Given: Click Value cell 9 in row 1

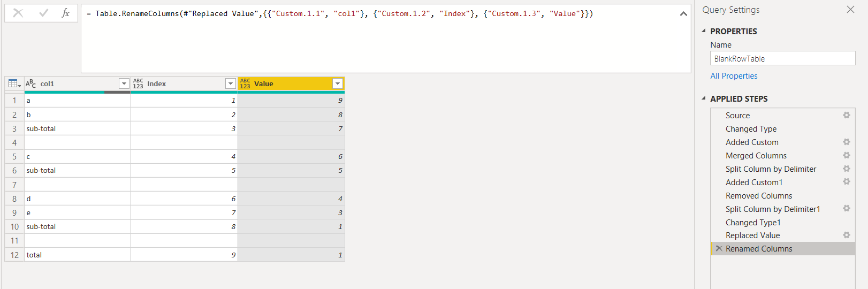Looking at the screenshot, I should [292, 100].
